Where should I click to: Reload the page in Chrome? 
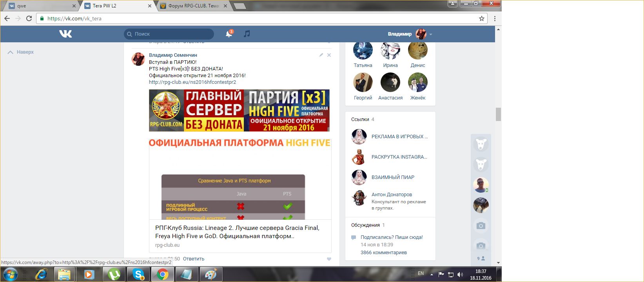pyautogui.click(x=29, y=18)
